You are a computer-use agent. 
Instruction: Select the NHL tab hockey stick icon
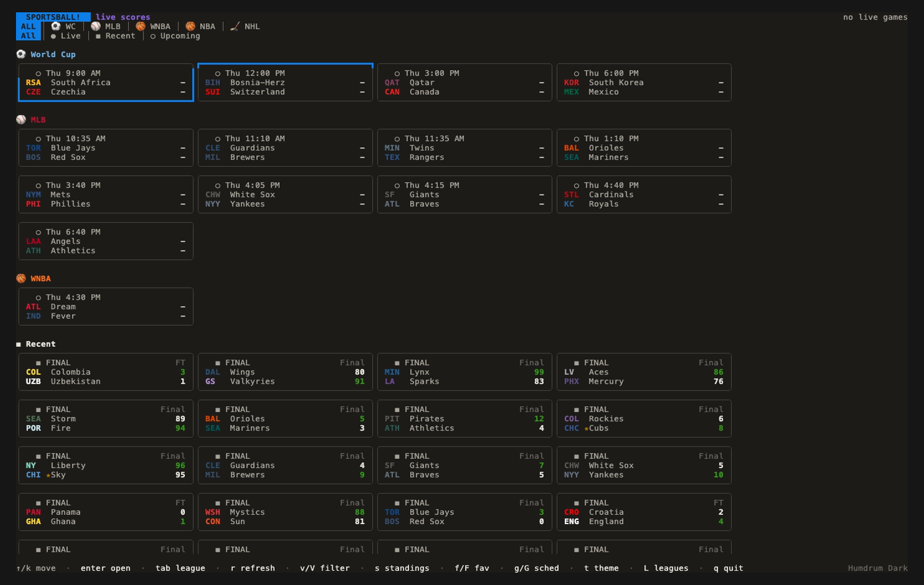coord(235,26)
